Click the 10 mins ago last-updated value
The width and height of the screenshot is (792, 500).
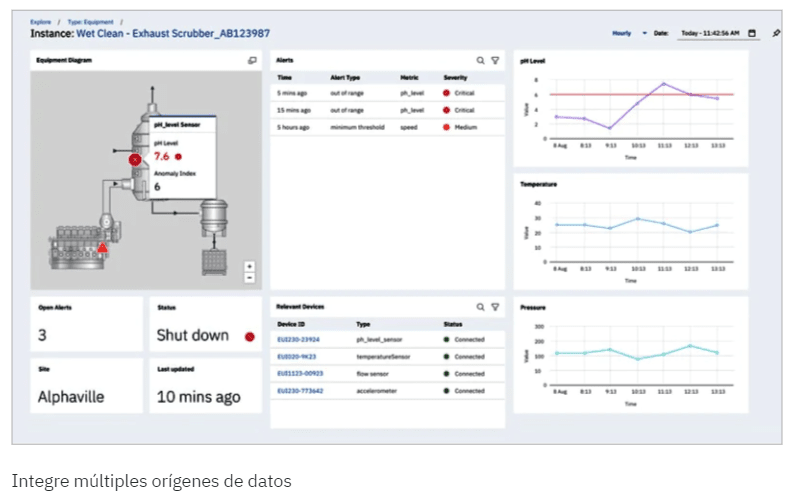pos(199,397)
